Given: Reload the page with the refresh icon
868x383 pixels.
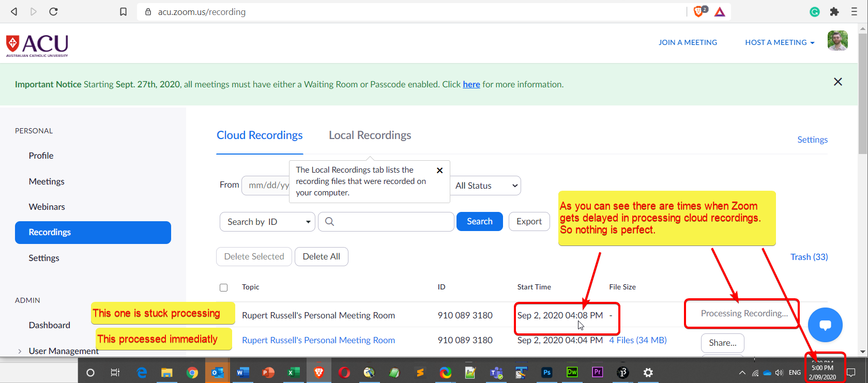Looking at the screenshot, I should 53,11.
